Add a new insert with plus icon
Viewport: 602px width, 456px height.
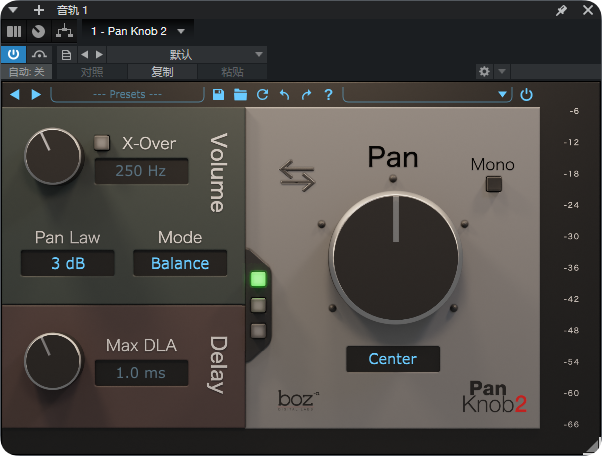click(39, 10)
